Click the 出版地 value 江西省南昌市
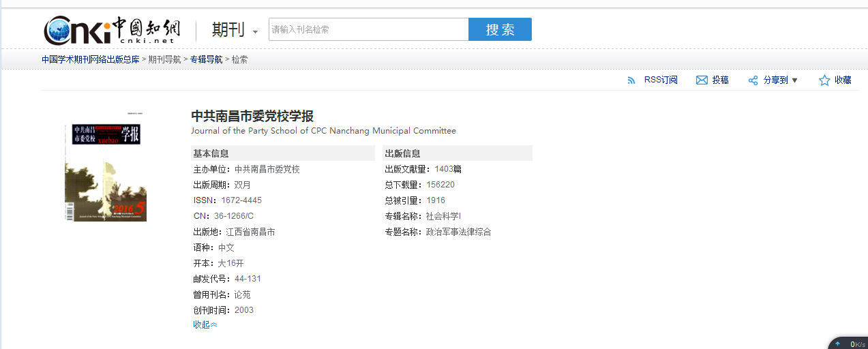Screen dimensions: 868x349 251,232
